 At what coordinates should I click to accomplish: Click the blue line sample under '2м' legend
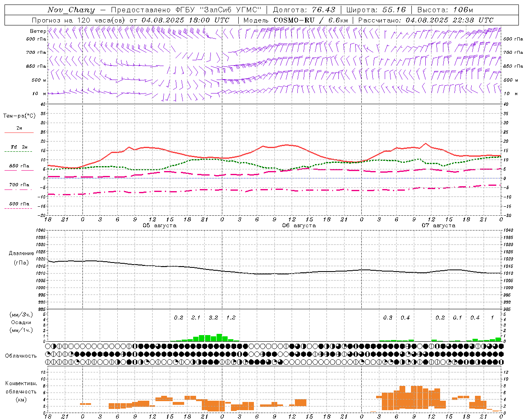(x=19, y=133)
